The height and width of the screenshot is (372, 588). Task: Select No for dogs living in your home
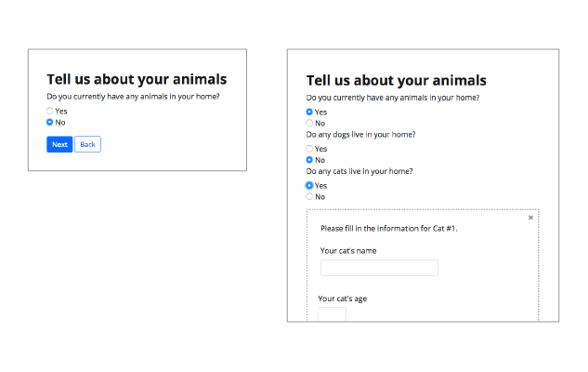(309, 160)
